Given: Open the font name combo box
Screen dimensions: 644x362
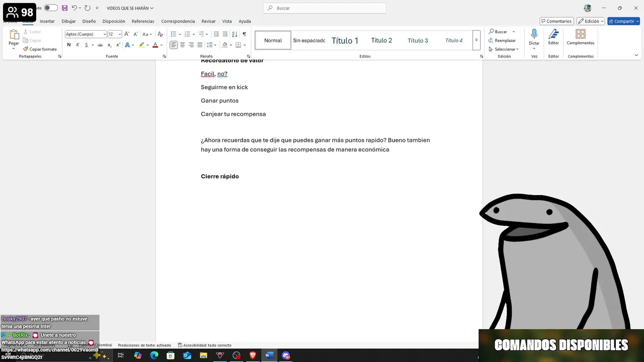Looking at the screenshot, I should click(x=86, y=34).
